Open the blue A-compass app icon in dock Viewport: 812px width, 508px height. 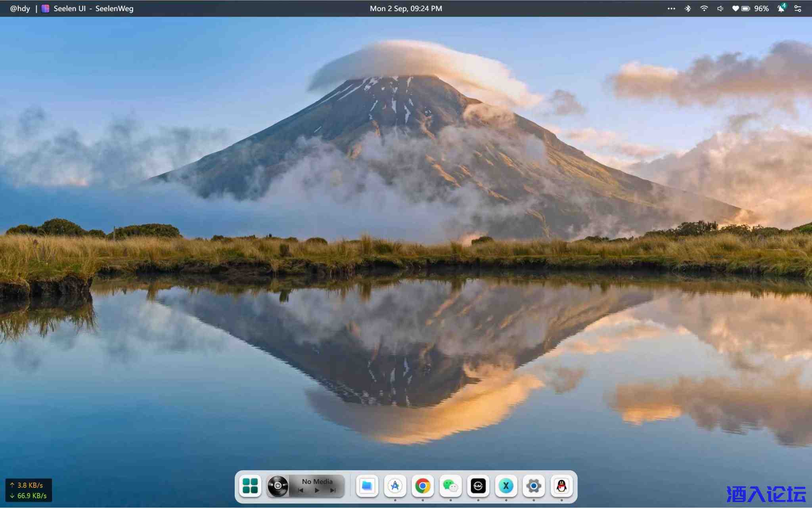click(x=395, y=486)
